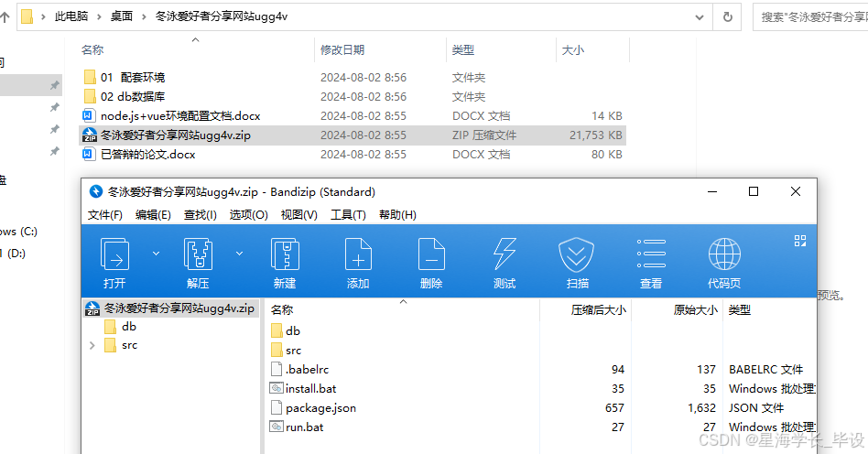Click the View (查看) list icon
This screenshot has height=454, width=868.
click(x=651, y=254)
